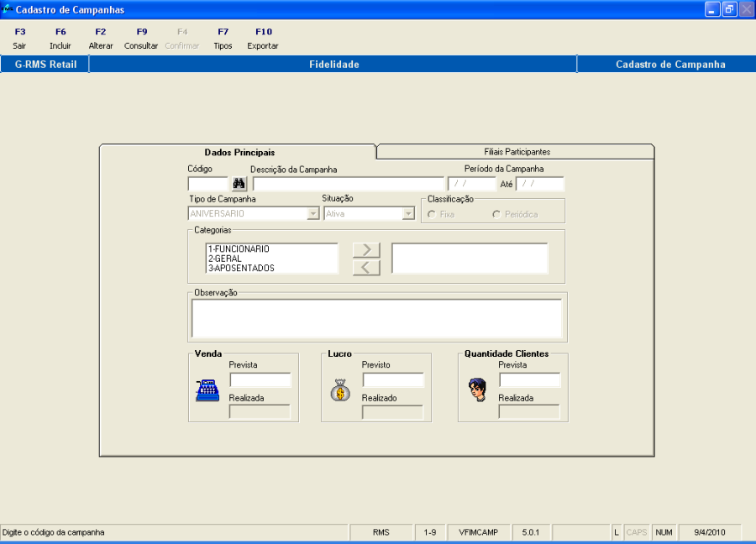Click the Quantidade Clientes Prevista field

[530, 380]
